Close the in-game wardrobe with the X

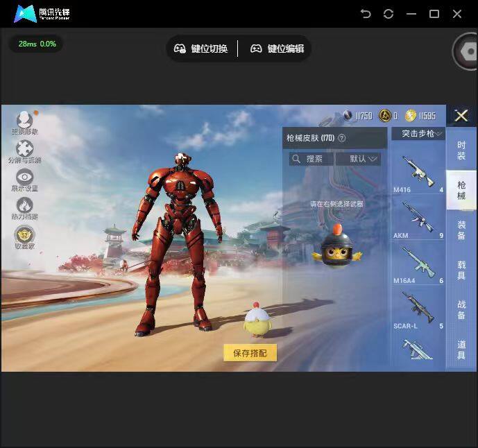pyautogui.click(x=461, y=116)
